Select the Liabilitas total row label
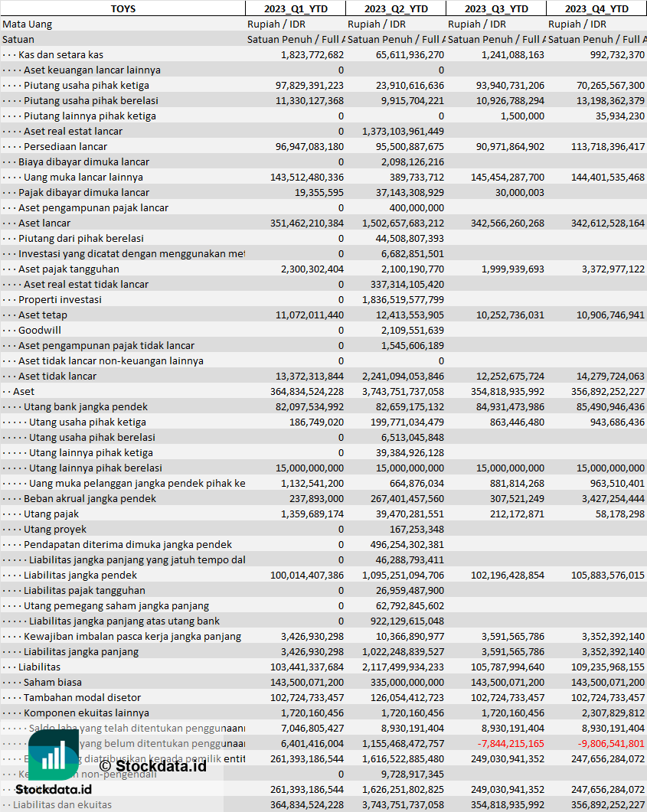This screenshot has height=812, width=647. click(39, 667)
